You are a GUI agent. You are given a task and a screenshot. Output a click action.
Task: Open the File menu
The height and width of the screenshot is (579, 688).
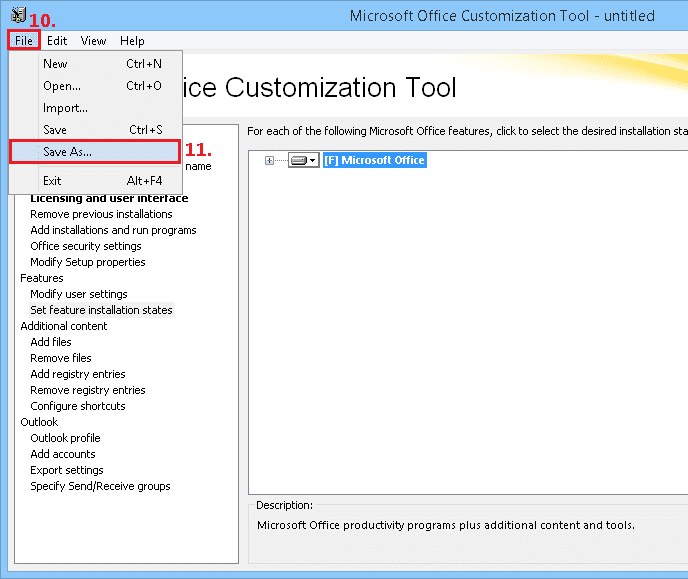click(x=24, y=41)
